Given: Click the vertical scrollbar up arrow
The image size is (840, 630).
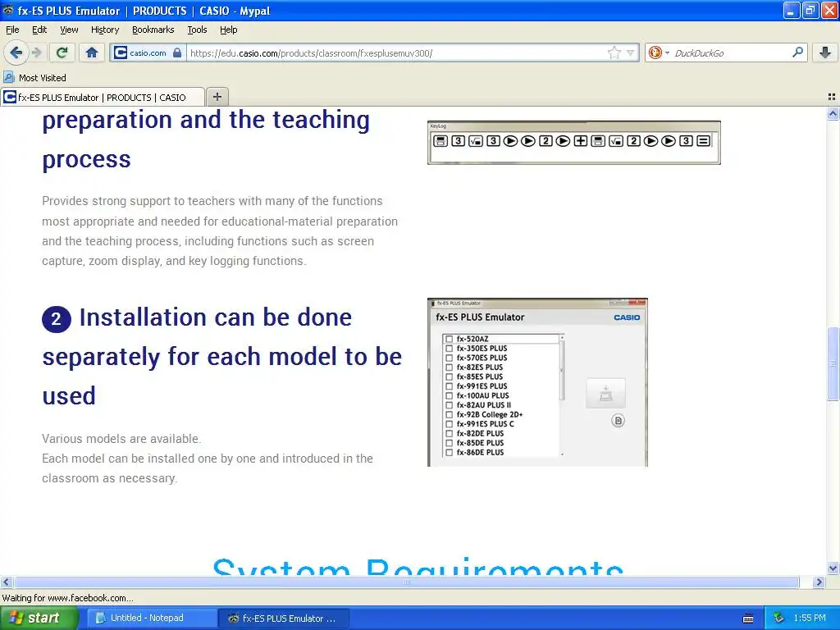Looking at the screenshot, I should click(x=833, y=113).
